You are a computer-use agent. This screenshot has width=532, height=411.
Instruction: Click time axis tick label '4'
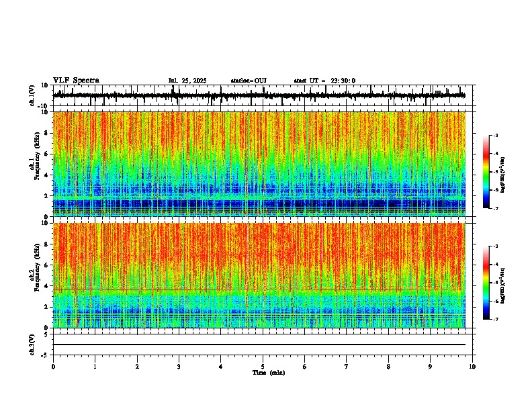coord(221,367)
